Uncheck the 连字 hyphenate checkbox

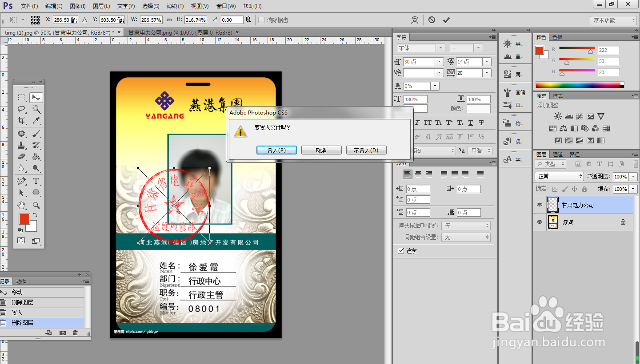click(401, 251)
